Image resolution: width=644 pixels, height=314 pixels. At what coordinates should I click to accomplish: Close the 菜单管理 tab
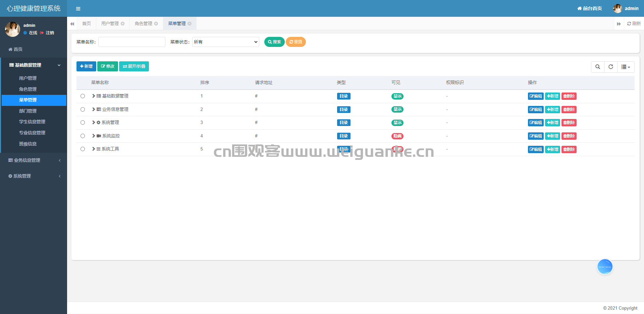click(190, 23)
